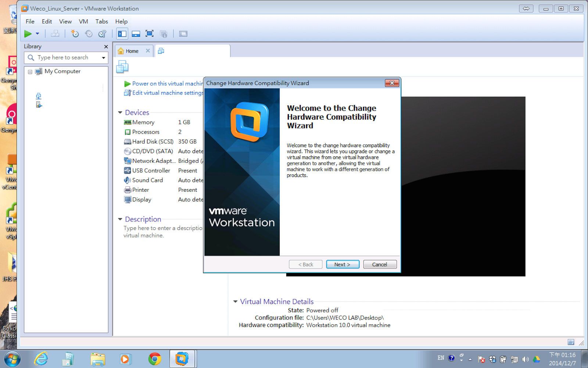Click the description text entry area

(x=163, y=232)
